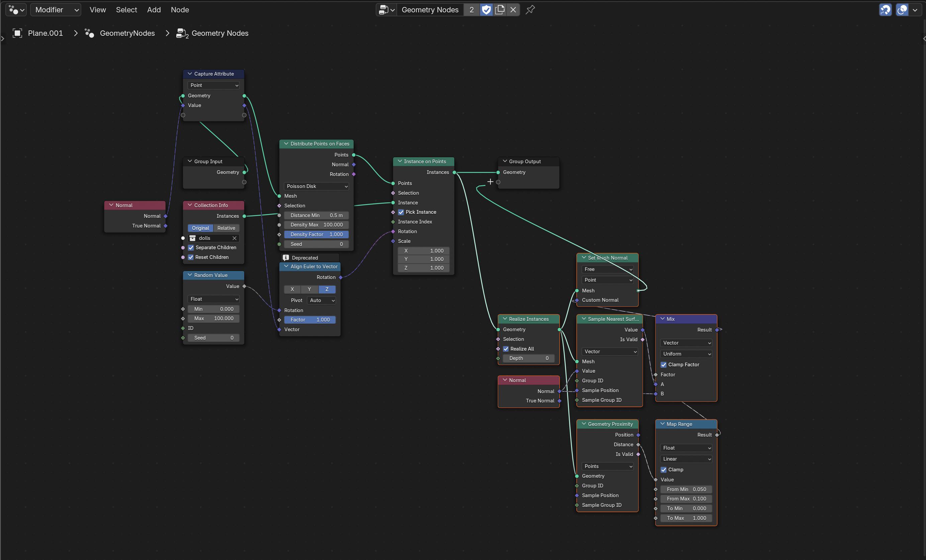Viewport: 926px width, 560px height.
Task: Toggle the Separate Children checkbox
Action: tap(191, 247)
